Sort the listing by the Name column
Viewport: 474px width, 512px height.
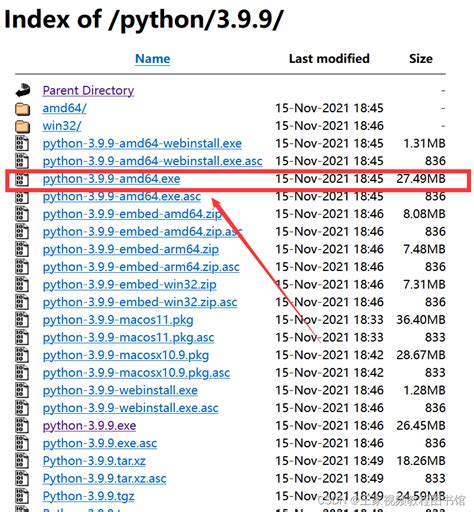(x=152, y=59)
